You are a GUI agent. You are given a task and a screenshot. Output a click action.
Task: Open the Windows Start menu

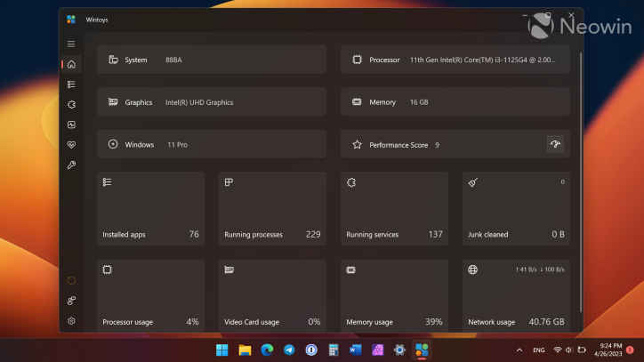pos(222,350)
